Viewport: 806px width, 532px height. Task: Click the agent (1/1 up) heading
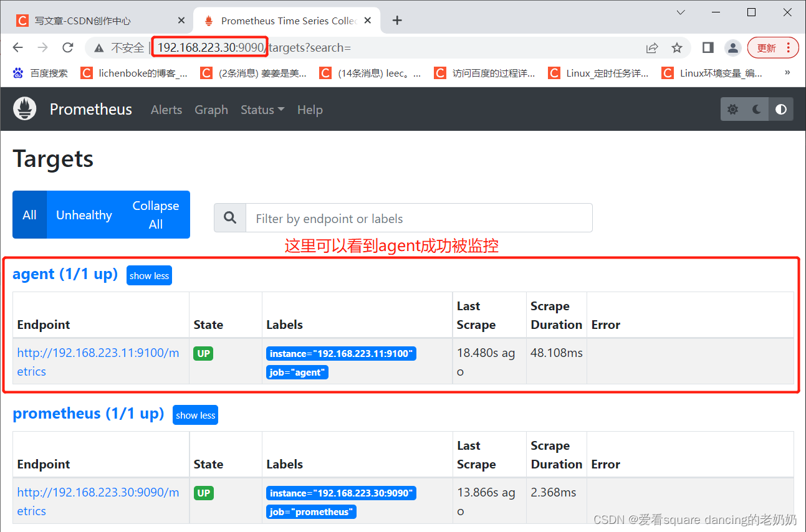click(x=65, y=274)
